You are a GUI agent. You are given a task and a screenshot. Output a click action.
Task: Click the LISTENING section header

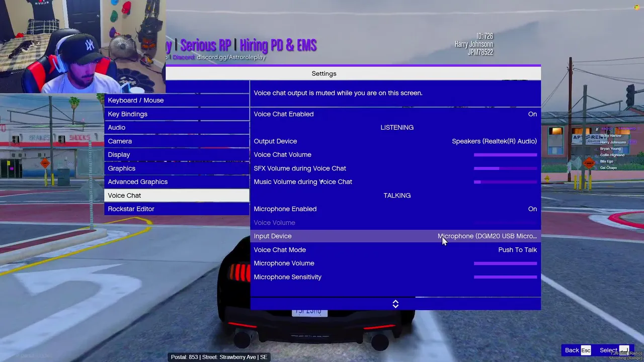(x=397, y=128)
